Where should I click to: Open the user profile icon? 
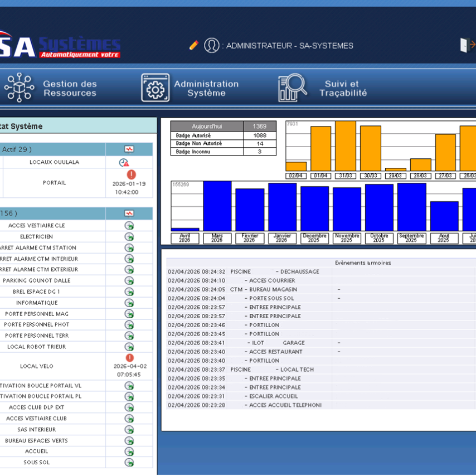211,45
